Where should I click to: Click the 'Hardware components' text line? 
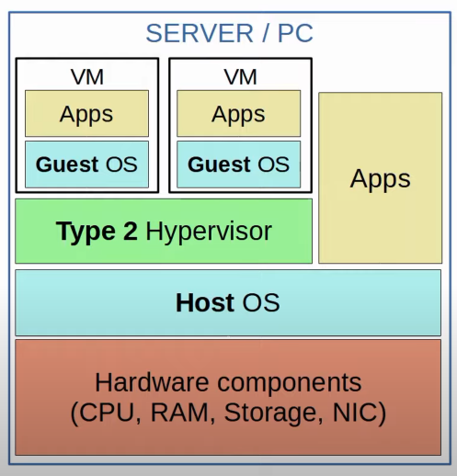coord(228,382)
